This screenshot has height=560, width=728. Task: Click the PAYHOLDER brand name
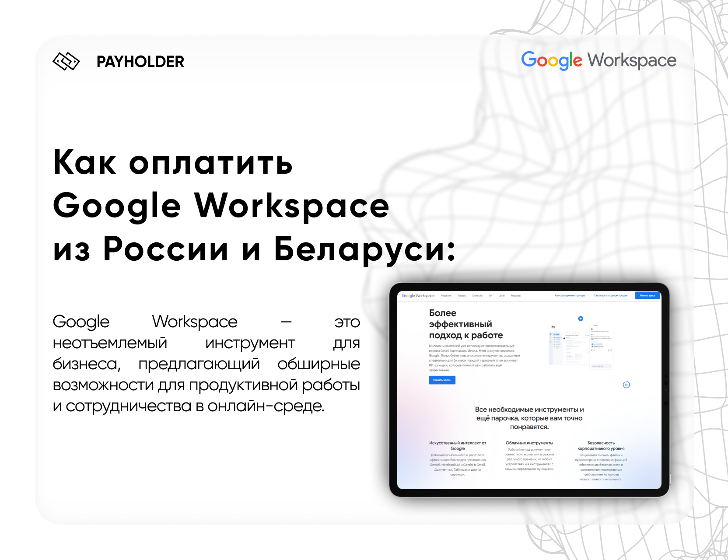click(x=140, y=62)
